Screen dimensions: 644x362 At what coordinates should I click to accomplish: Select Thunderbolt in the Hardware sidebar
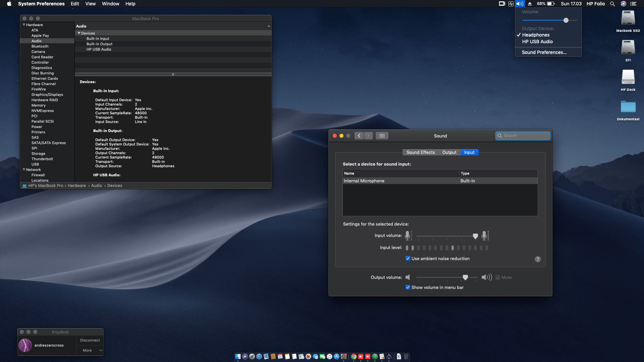pos(47,159)
